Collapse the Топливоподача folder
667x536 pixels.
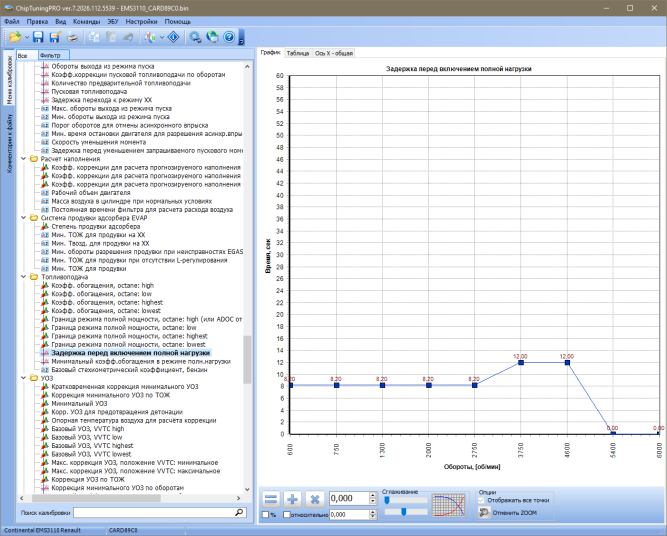click(x=24, y=277)
